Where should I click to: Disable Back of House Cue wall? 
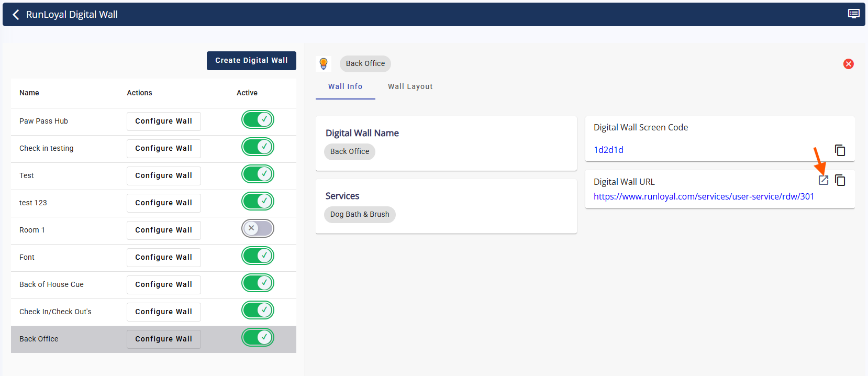(x=258, y=283)
